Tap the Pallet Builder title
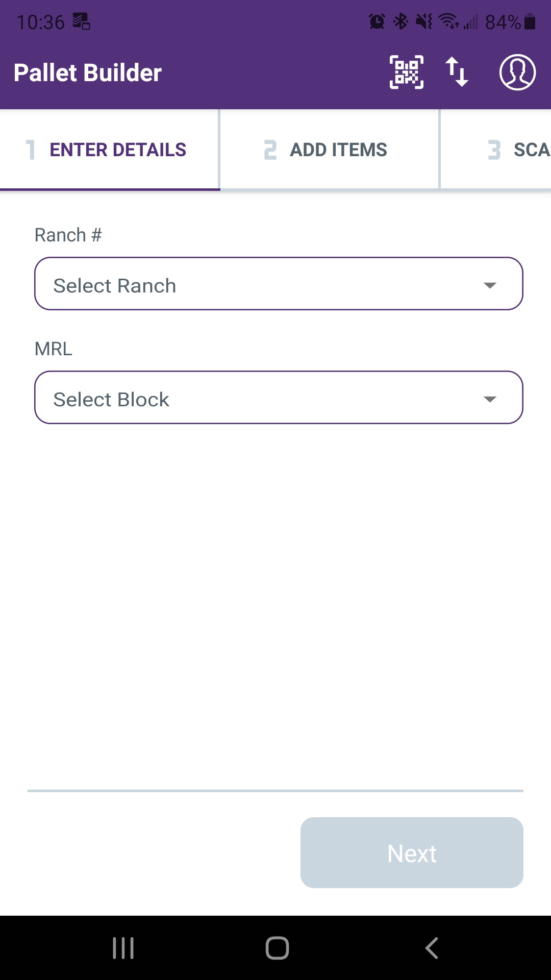 pos(88,72)
